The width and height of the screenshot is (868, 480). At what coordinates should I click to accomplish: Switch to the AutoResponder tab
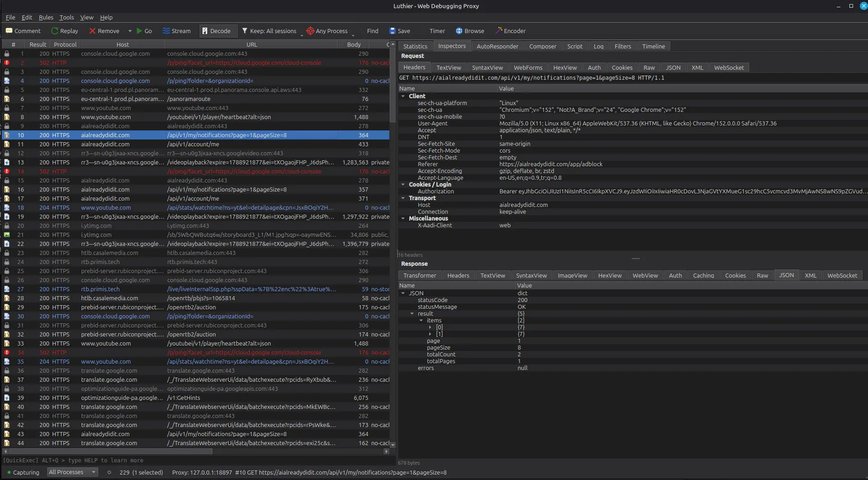pyautogui.click(x=497, y=46)
